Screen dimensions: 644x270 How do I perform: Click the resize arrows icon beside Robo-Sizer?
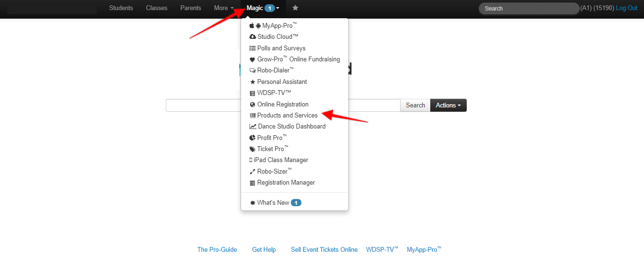[x=253, y=172]
